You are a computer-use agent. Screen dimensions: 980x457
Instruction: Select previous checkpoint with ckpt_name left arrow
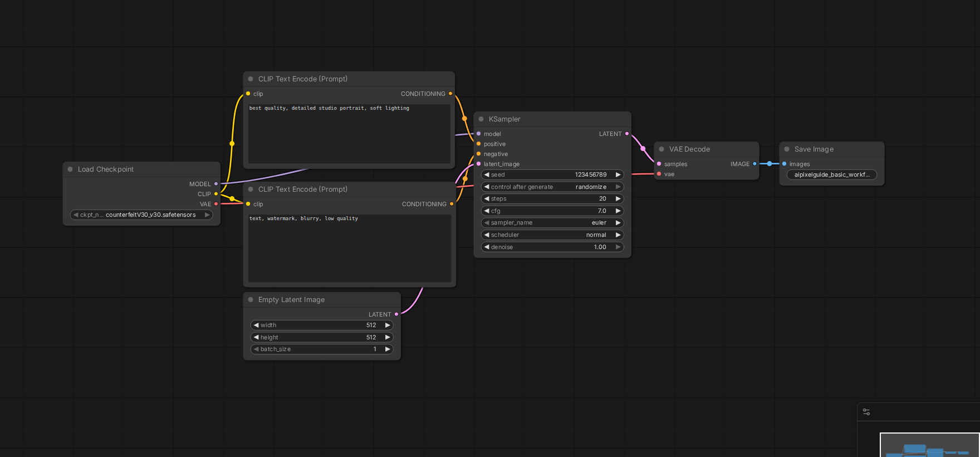click(x=76, y=215)
